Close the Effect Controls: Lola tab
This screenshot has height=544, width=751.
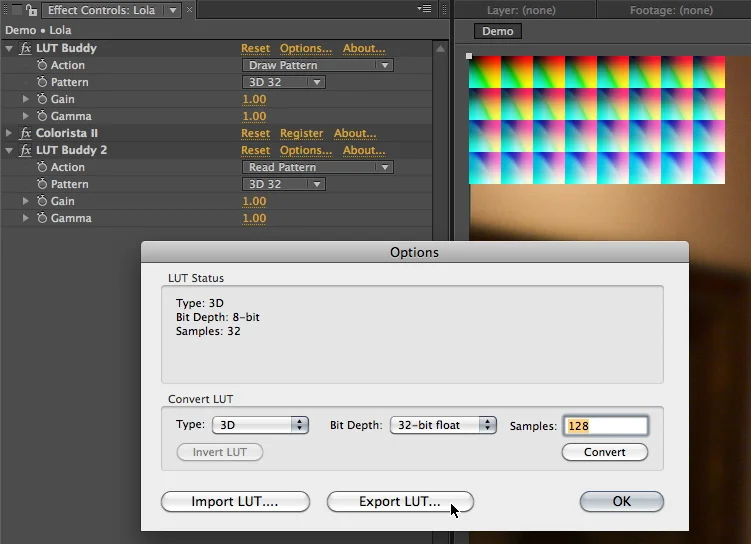coord(191,11)
